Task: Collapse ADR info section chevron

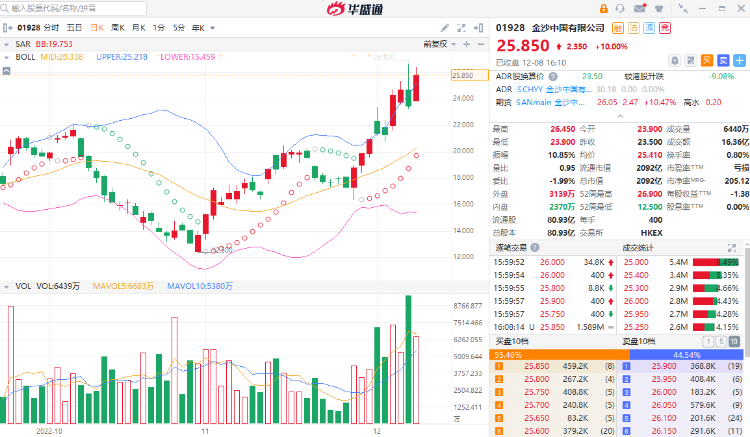Action: point(620,116)
